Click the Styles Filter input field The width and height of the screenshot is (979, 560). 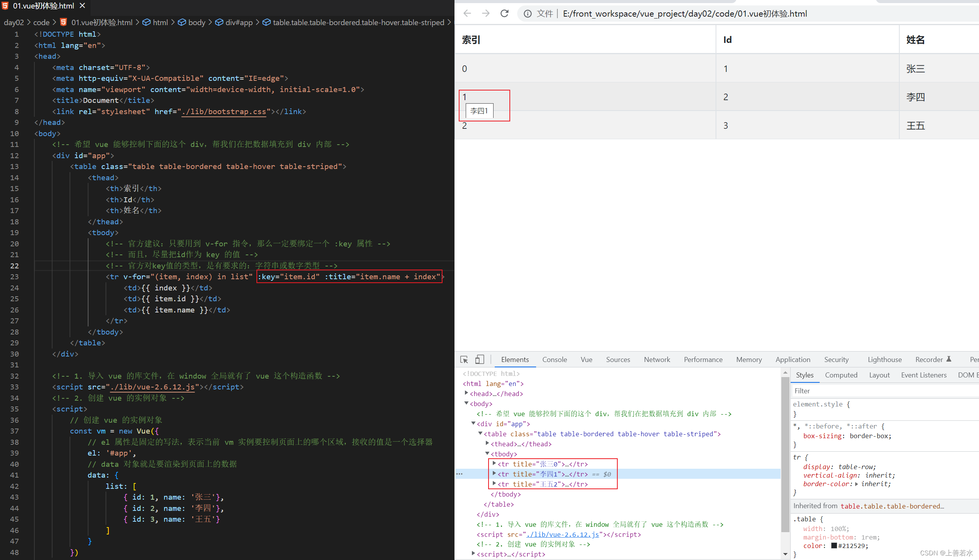coord(885,391)
